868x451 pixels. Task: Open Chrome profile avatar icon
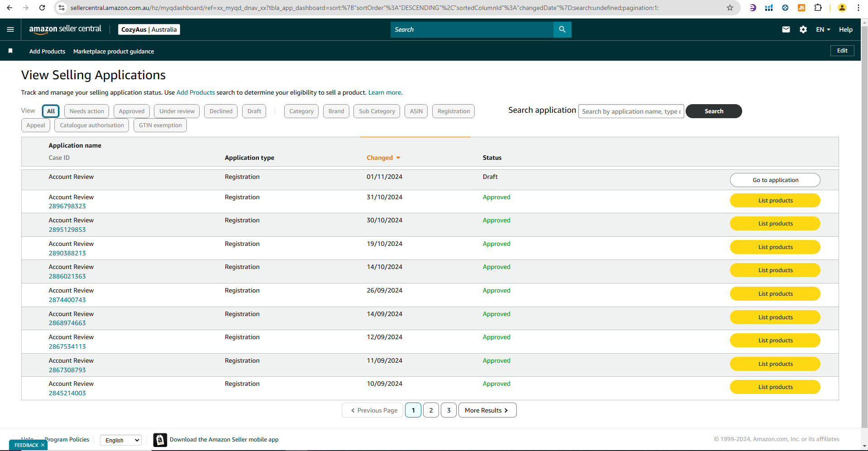pyautogui.click(x=842, y=8)
